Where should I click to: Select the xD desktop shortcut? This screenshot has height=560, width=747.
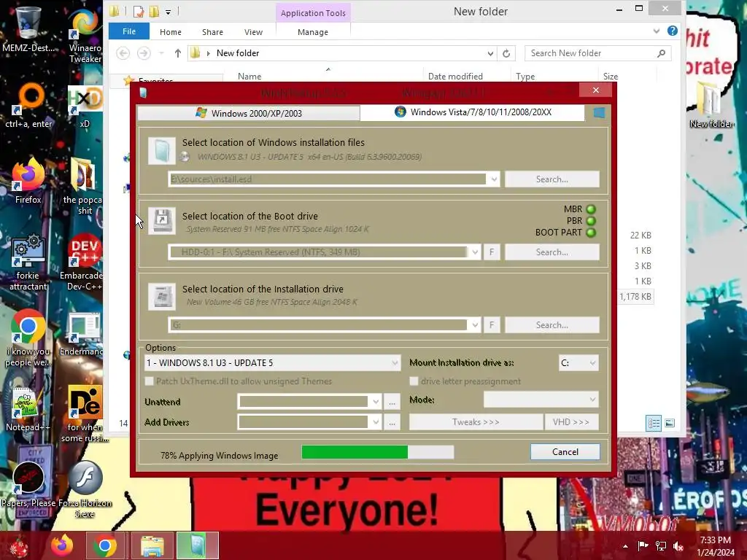[x=85, y=106]
